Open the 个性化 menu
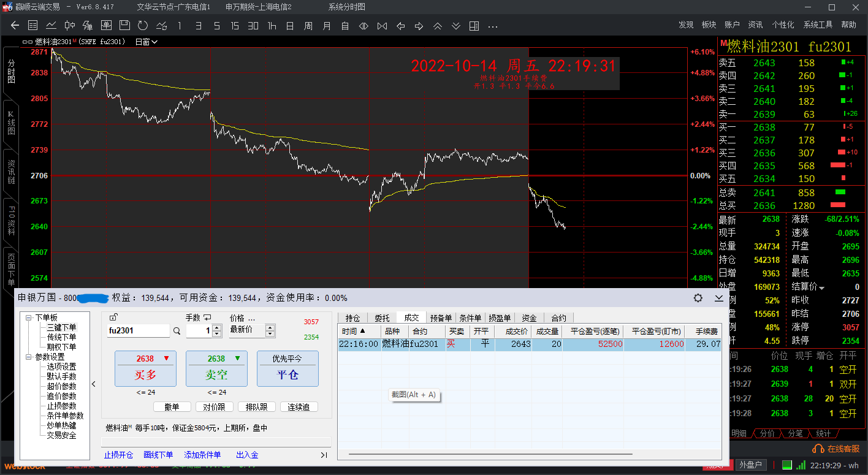Viewport: 868px width, 475px height. pyautogui.click(x=783, y=25)
